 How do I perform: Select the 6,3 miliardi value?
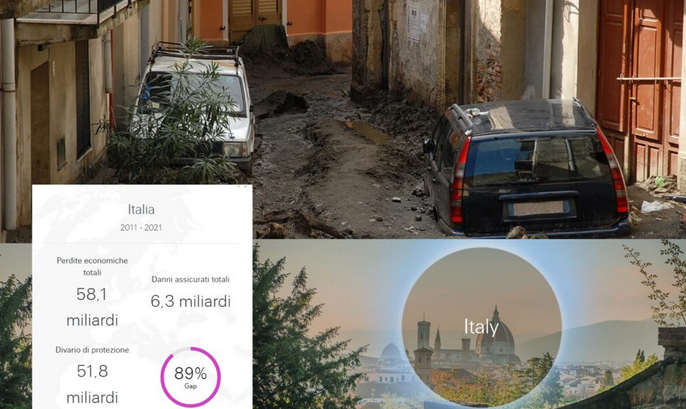pyautogui.click(x=190, y=301)
